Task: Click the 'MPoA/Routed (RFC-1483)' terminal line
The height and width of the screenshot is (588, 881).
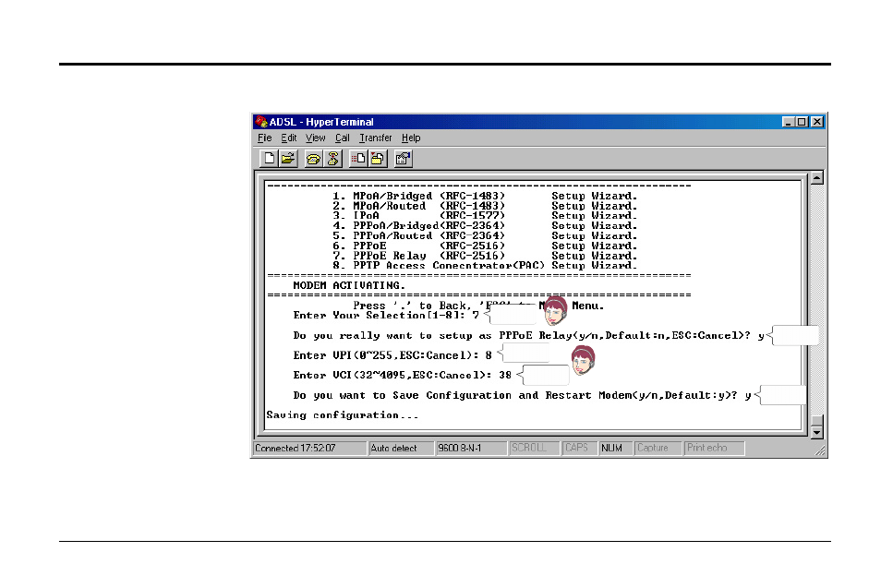Action: [x=485, y=206]
